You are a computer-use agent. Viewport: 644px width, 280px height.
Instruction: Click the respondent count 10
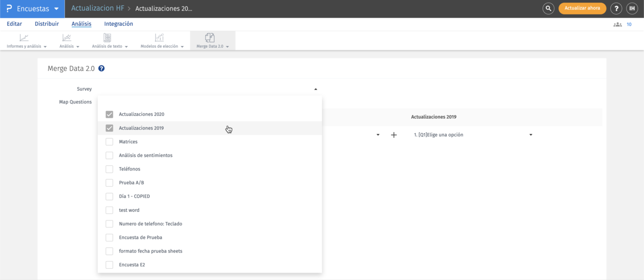(629, 25)
